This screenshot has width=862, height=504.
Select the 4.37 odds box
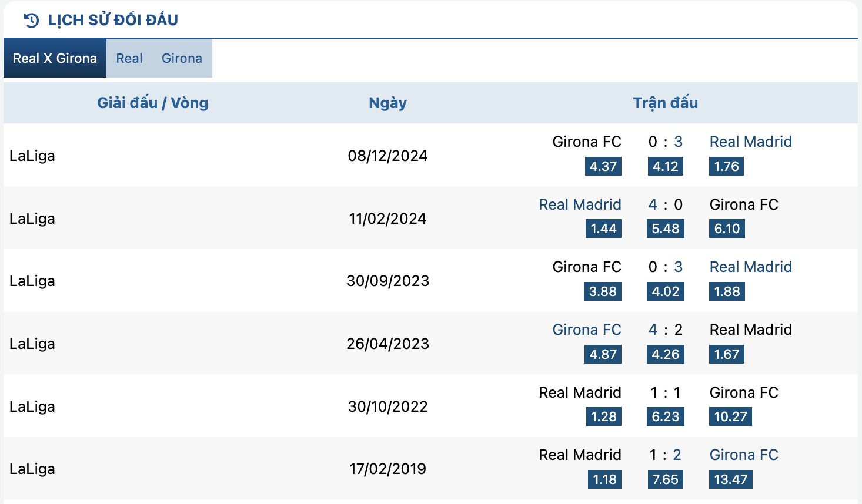(x=603, y=166)
